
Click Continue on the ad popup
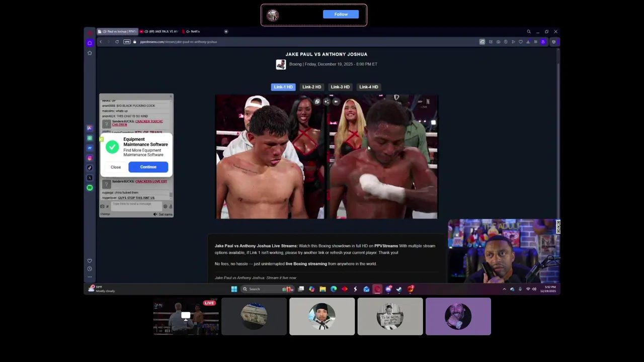point(148,167)
